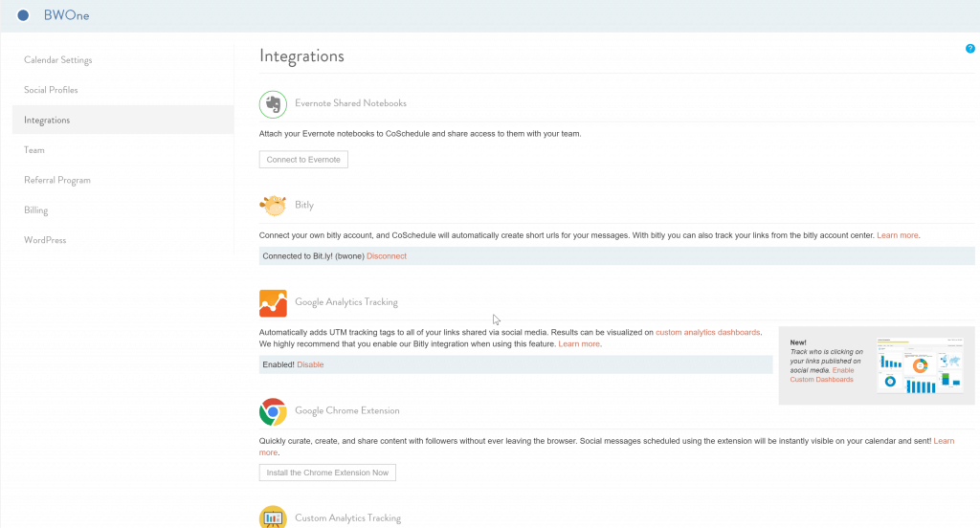The image size is (980, 528).
Task: Open Calendar Settings in the sidebar
Action: (58, 60)
